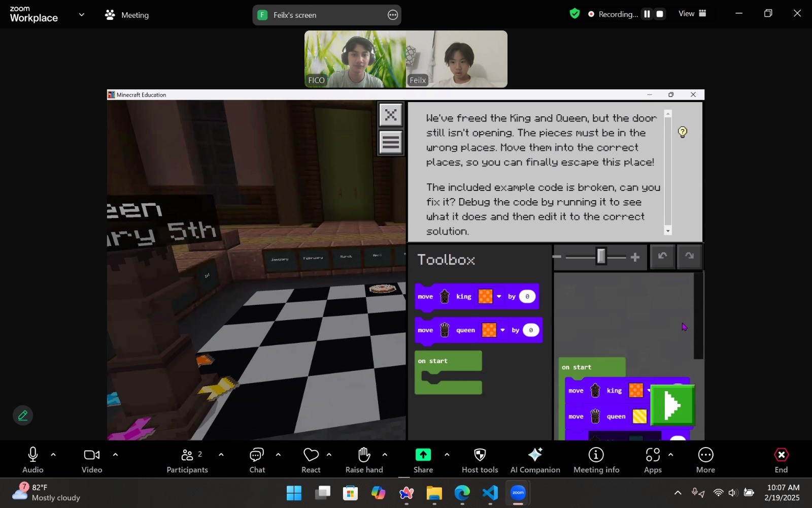The image size is (812, 508).
Task: Open weather widget showing 82°F
Action: [x=46, y=493]
